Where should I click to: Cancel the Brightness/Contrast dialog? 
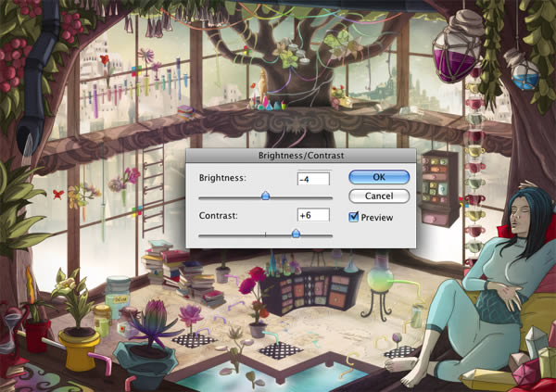379,196
